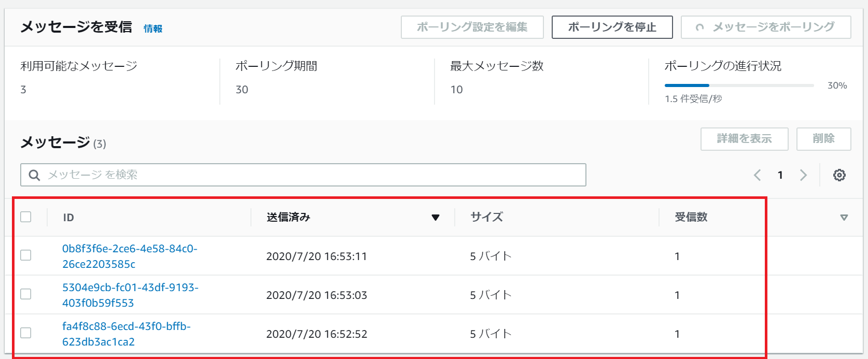
Task: Click the ポーリングの進行状況 label
Action: point(723,66)
